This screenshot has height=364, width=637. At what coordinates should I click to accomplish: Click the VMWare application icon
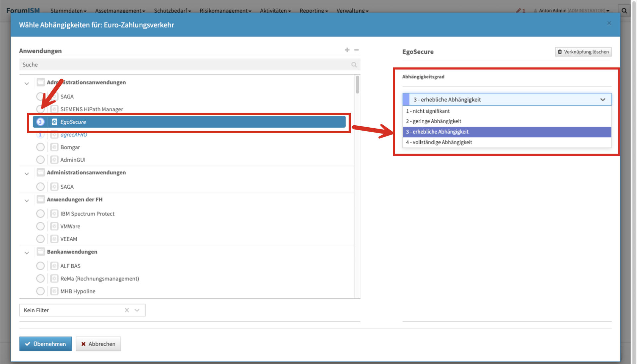[54, 226]
